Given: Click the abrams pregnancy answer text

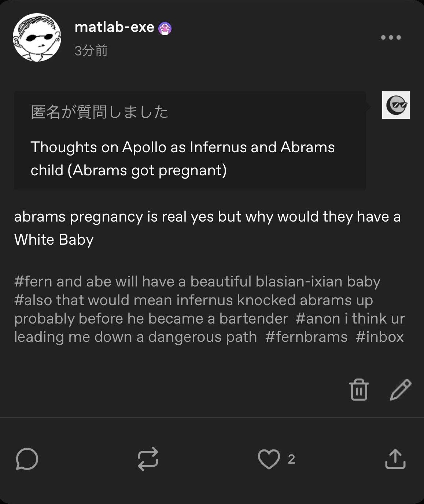Looking at the screenshot, I should [x=207, y=228].
